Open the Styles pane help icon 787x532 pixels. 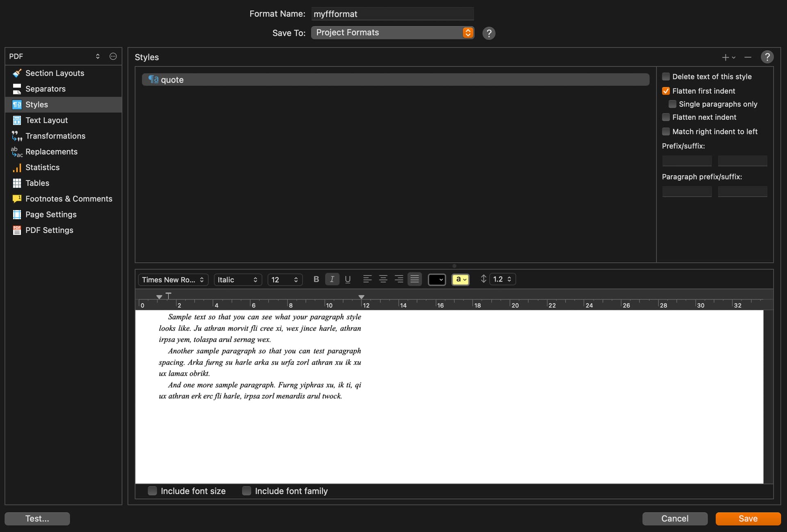click(x=767, y=57)
